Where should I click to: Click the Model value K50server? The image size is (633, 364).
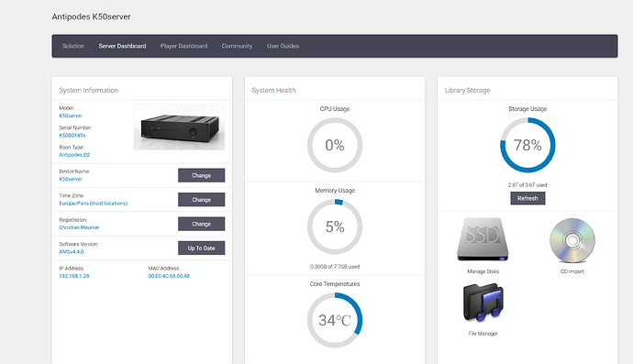coord(71,116)
